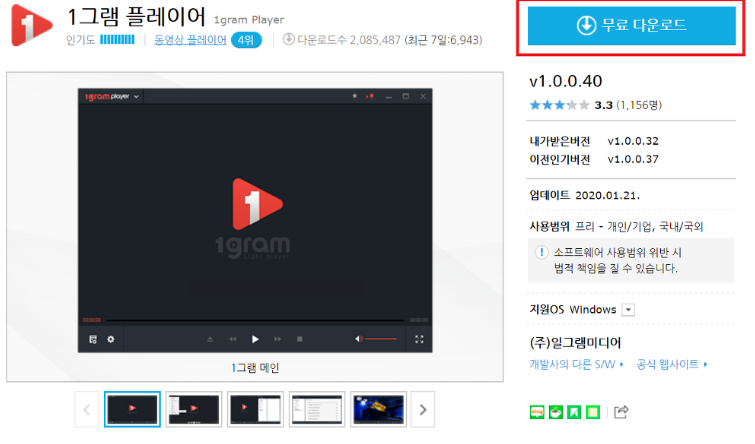This screenshot has width=755, height=444.
Task: Click the stop square button in the player
Action: pyautogui.click(x=299, y=340)
